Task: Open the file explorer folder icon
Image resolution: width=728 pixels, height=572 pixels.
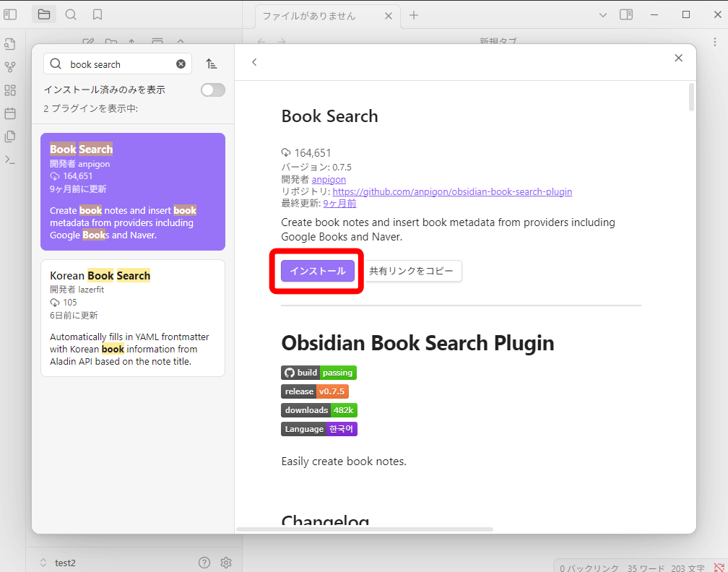Action: click(x=44, y=15)
